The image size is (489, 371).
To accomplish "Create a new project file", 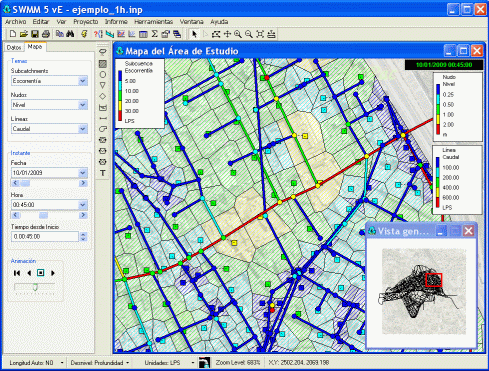I will [x=13, y=34].
